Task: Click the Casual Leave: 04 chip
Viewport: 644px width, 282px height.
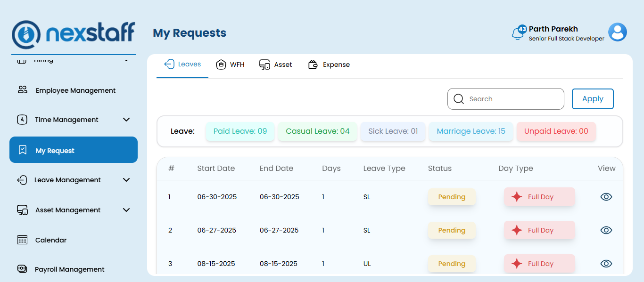Action: pos(318,131)
